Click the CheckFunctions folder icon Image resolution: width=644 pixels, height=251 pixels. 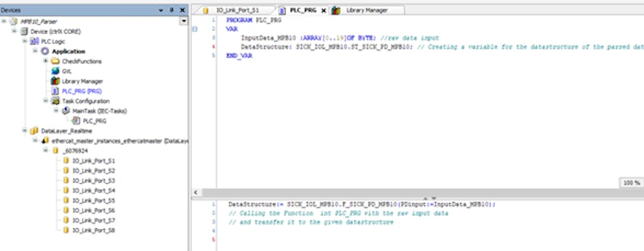[x=55, y=61]
